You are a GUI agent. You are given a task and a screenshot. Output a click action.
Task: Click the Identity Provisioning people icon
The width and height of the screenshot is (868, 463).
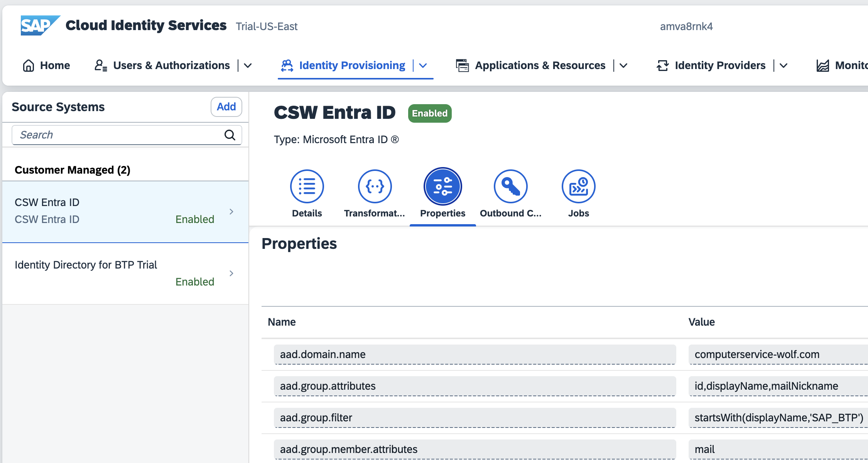click(x=287, y=66)
